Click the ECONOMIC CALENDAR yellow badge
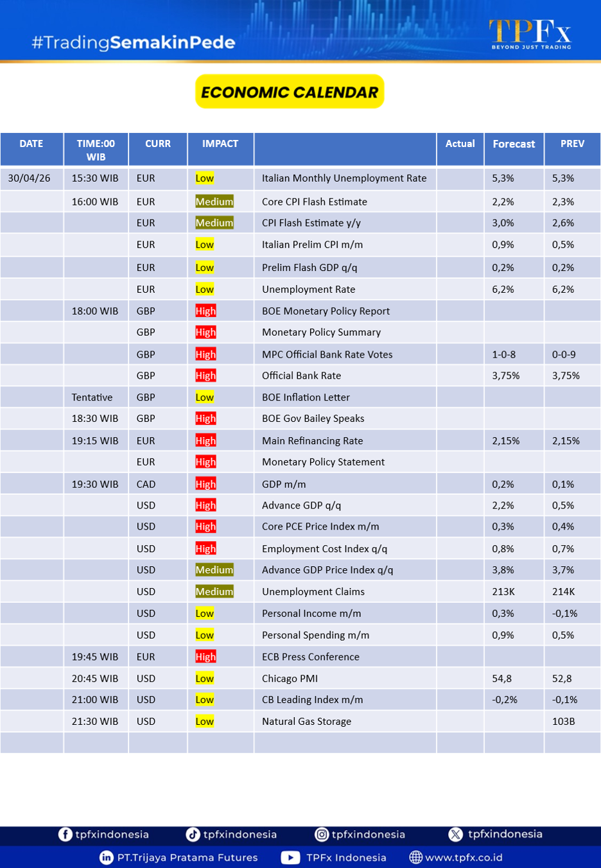 point(290,92)
